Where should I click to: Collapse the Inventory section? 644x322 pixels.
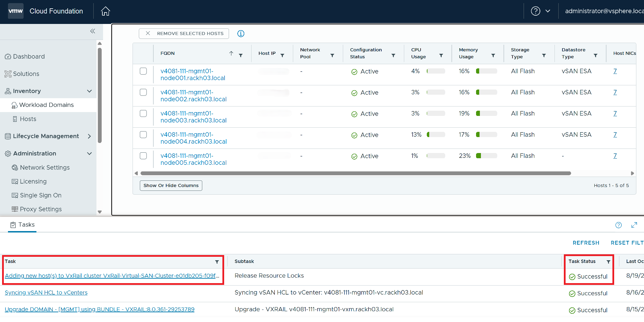(x=89, y=91)
